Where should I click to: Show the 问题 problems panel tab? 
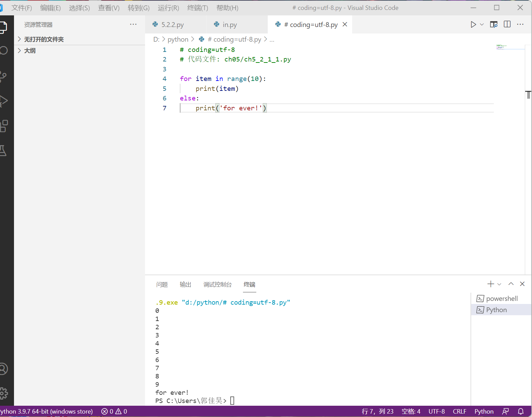(162, 284)
